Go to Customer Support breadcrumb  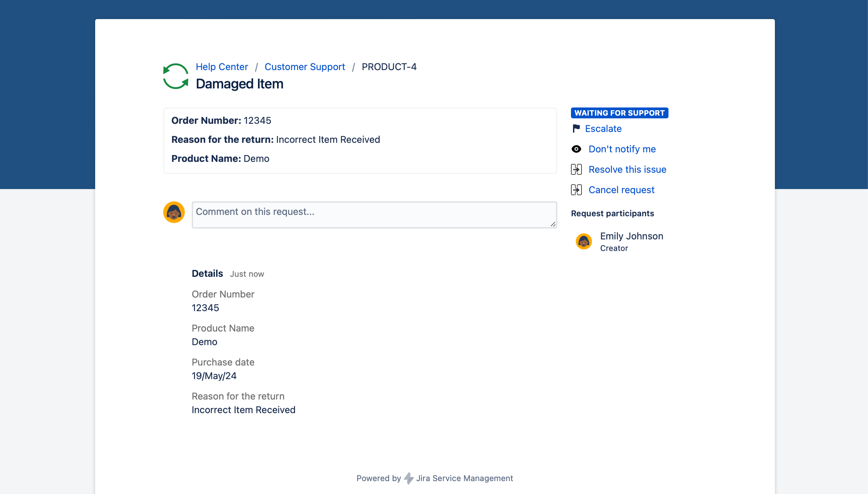305,67
